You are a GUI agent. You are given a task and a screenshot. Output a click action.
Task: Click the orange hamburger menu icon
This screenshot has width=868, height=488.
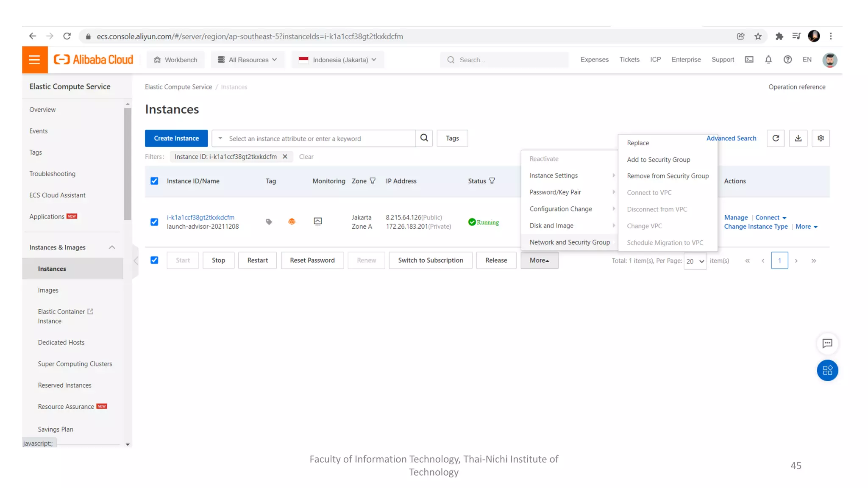35,60
